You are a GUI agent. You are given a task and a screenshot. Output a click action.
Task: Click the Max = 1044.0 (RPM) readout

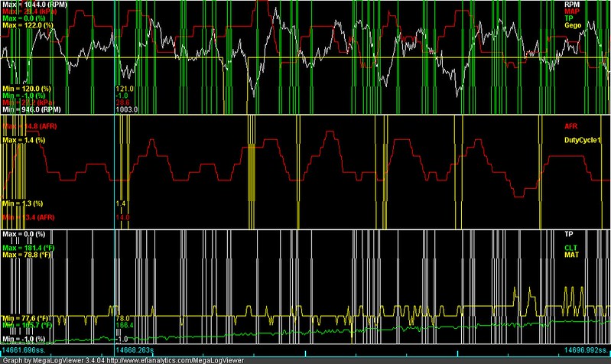click(34, 5)
